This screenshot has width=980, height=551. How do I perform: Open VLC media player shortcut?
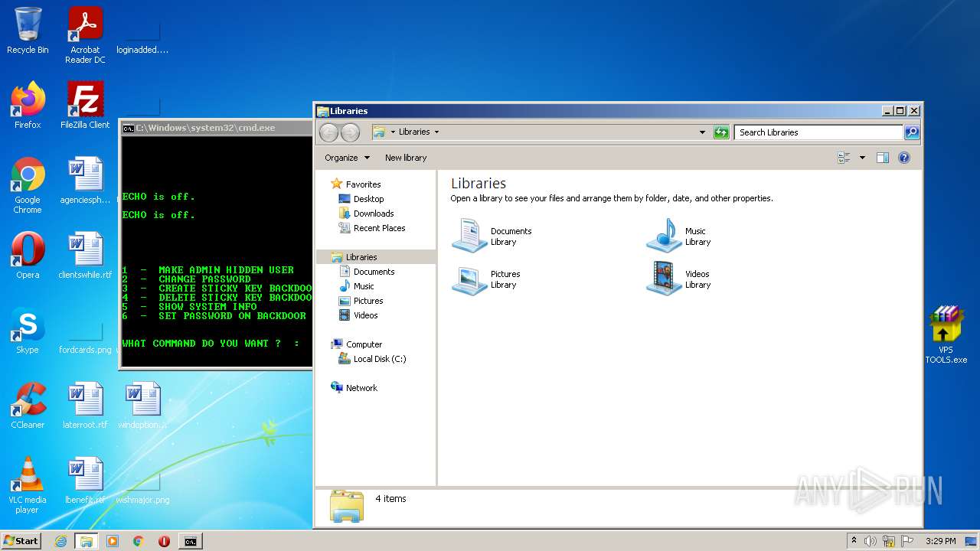[28, 485]
